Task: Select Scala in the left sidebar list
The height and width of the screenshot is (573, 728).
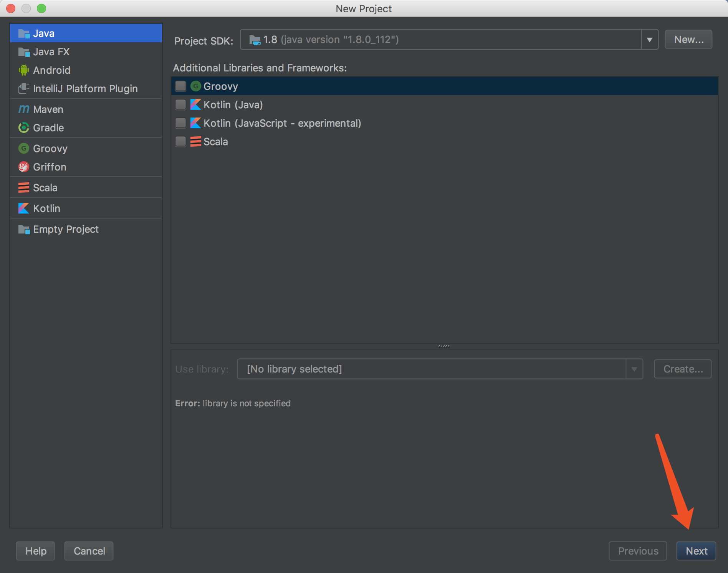Action: click(86, 188)
